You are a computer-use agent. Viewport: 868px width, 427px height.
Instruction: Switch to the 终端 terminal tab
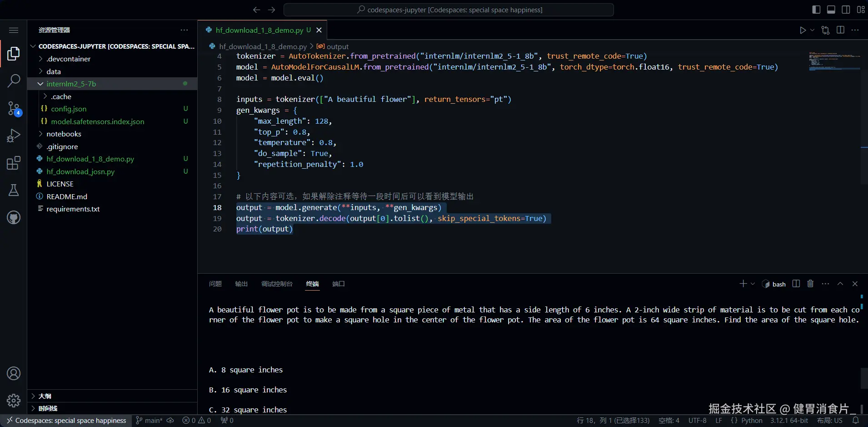click(x=313, y=284)
